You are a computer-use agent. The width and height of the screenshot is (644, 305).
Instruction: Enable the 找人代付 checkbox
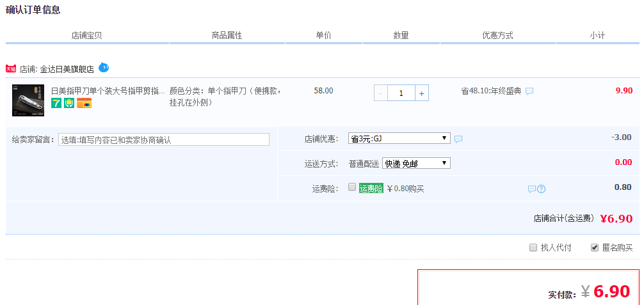[533, 247]
